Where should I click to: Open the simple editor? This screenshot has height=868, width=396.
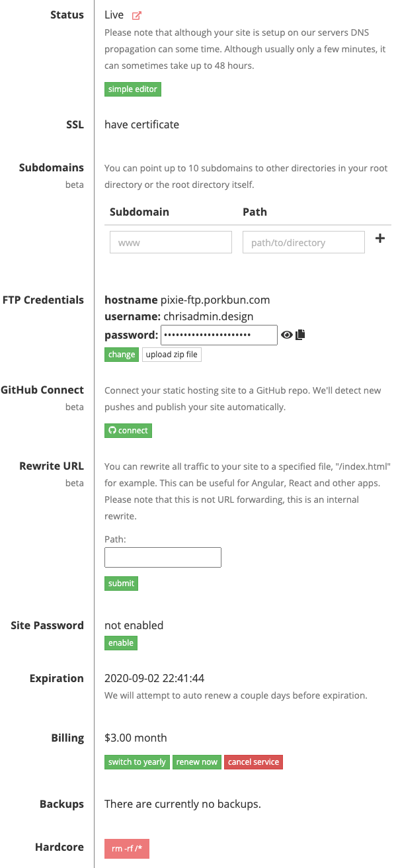[x=132, y=89]
